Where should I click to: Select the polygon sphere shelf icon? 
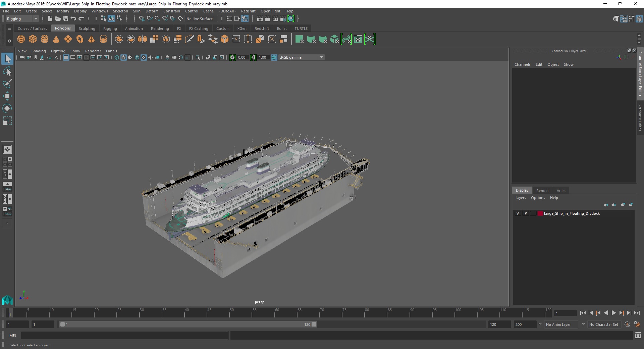point(21,39)
